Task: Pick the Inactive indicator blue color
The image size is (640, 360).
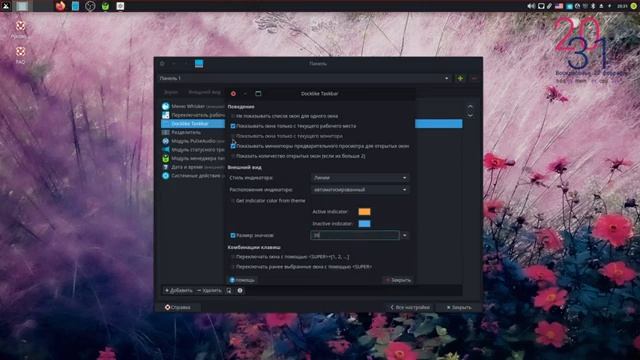Action: [x=364, y=224]
